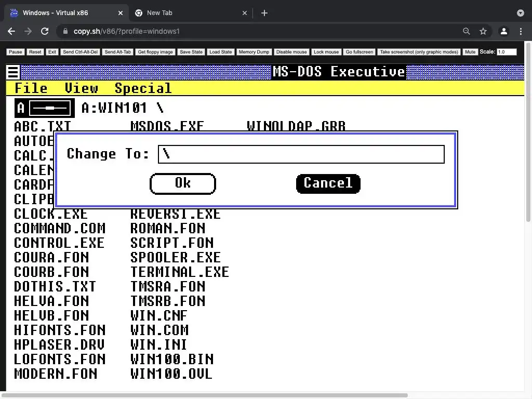Open the File menu
Image resolution: width=532 pixels, height=399 pixels.
pyautogui.click(x=31, y=88)
